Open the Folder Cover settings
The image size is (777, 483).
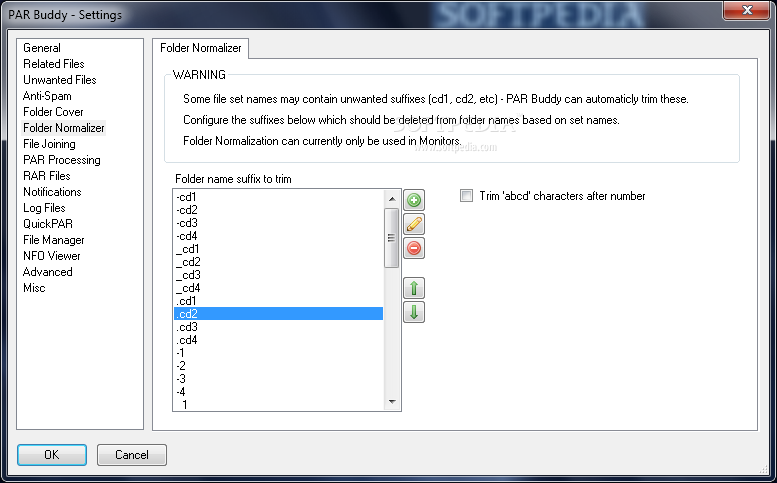53,112
